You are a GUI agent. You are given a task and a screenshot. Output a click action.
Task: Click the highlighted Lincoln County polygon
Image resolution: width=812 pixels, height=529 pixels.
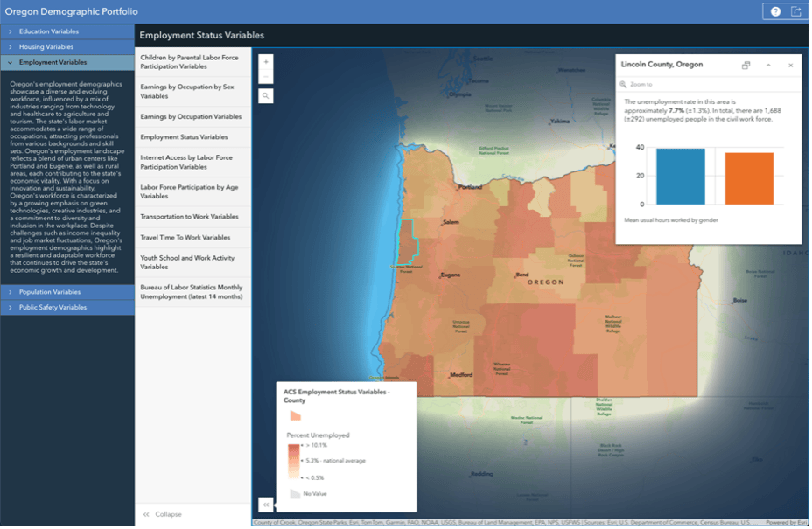pyautogui.click(x=408, y=242)
